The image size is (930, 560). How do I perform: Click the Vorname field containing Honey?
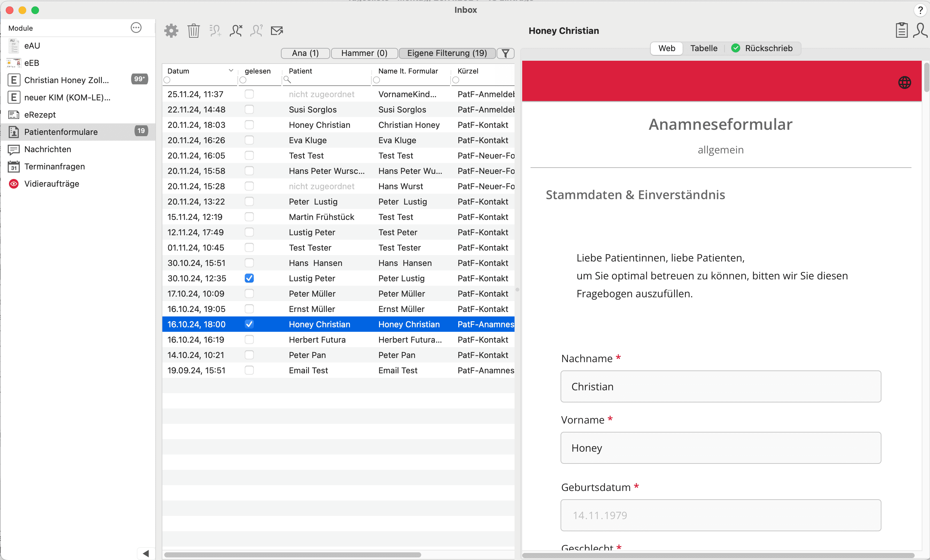[721, 448]
